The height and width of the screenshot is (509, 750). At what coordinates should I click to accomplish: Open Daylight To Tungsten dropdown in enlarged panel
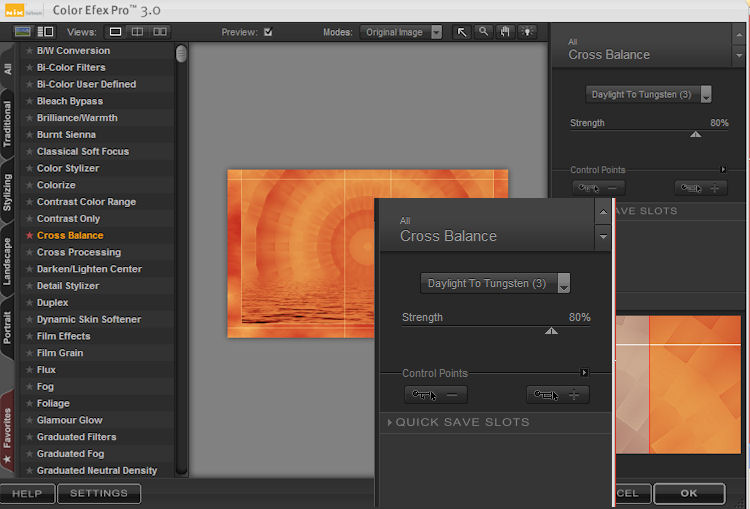pos(495,284)
